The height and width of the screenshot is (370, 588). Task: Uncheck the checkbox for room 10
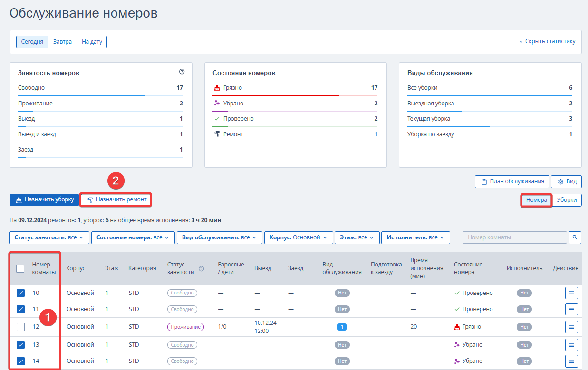[x=20, y=293]
